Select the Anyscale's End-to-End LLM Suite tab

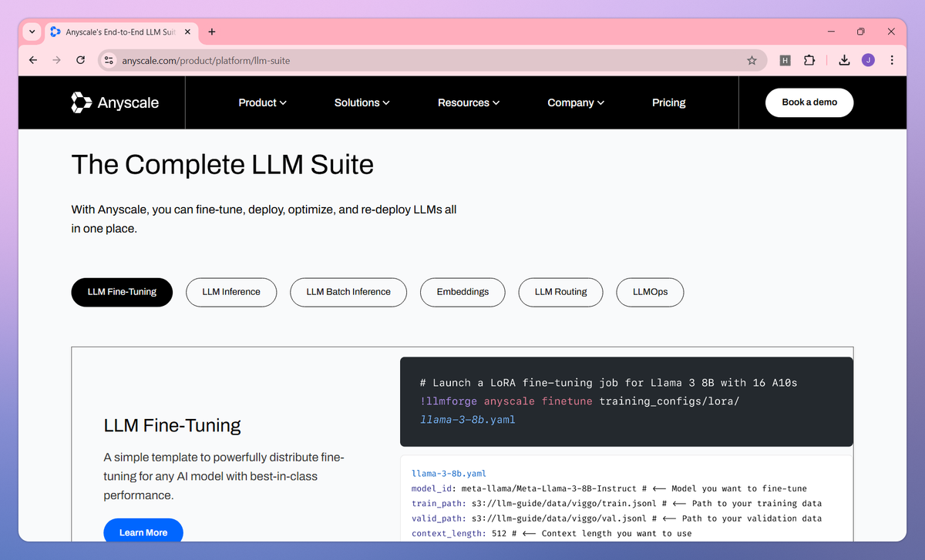tap(120, 32)
